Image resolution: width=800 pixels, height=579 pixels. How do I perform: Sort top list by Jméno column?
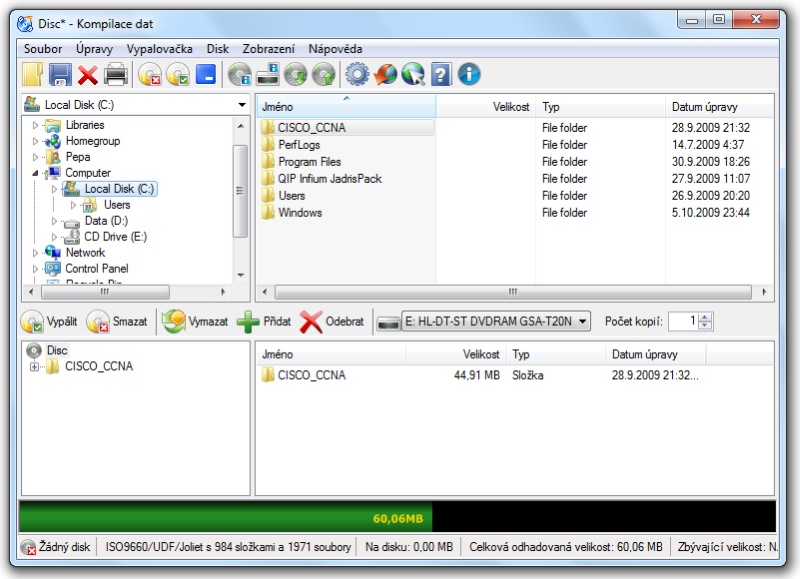click(x=346, y=107)
